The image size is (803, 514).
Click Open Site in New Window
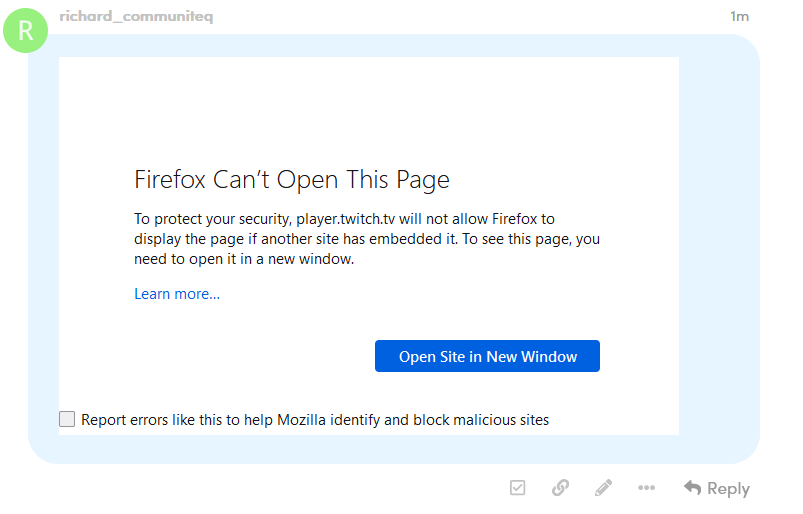[487, 356]
